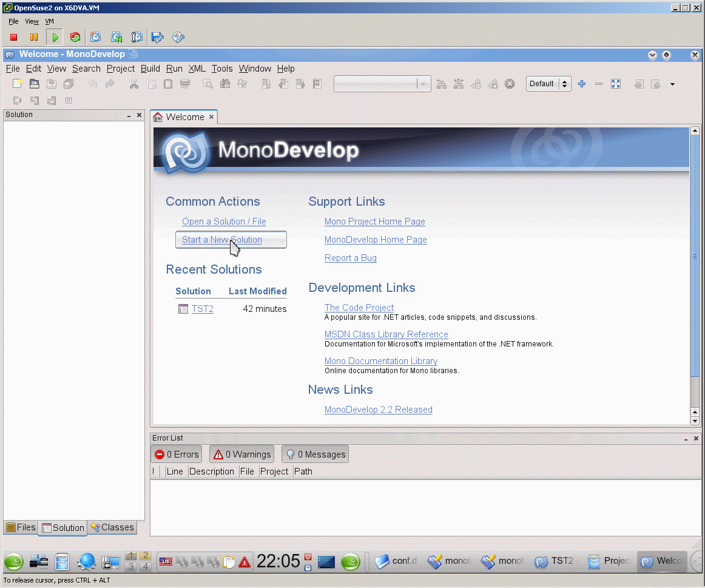The width and height of the screenshot is (705, 588).
Task: Switch to the Files pad tab
Action: pyautogui.click(x=21, y=528)
